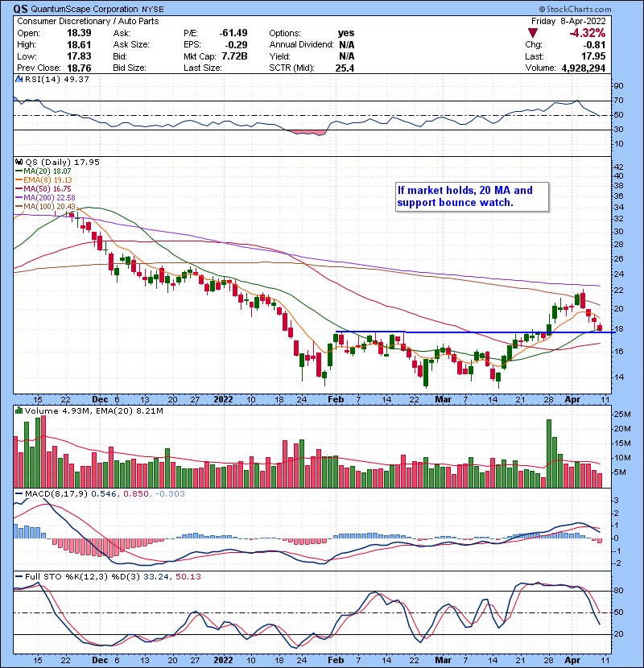Click the MACD histogram value -0.303

click(170, 494)
